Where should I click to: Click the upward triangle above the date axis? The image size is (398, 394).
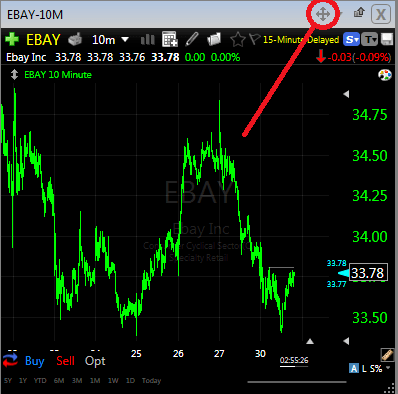310,341
